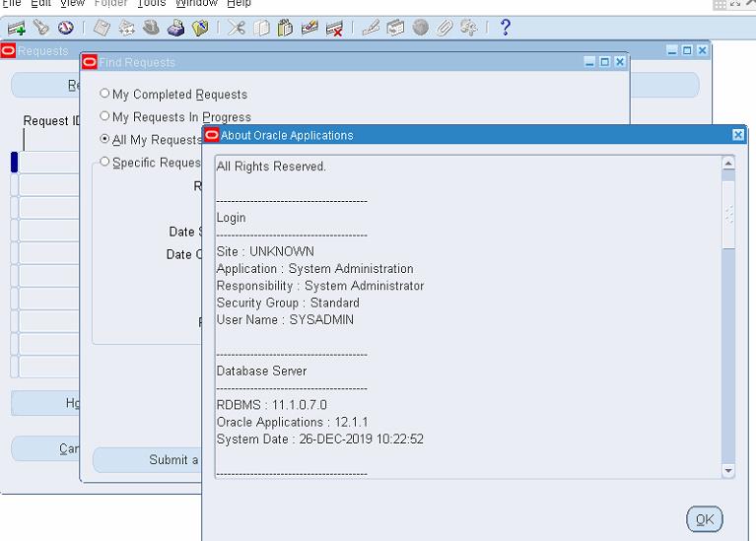Switch responsibilities using the hat icon

coord(152,28)
